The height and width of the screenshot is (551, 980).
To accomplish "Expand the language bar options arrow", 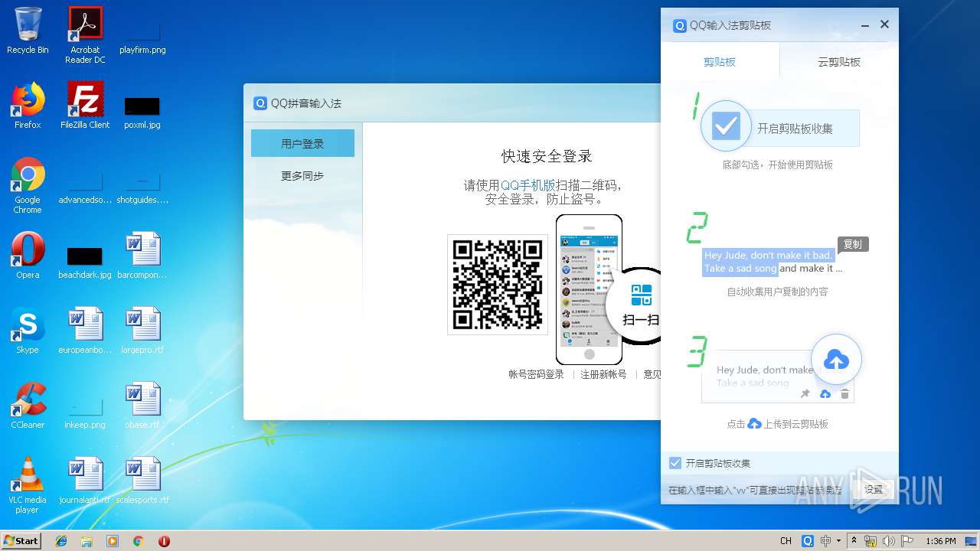I will pos(839,541).
